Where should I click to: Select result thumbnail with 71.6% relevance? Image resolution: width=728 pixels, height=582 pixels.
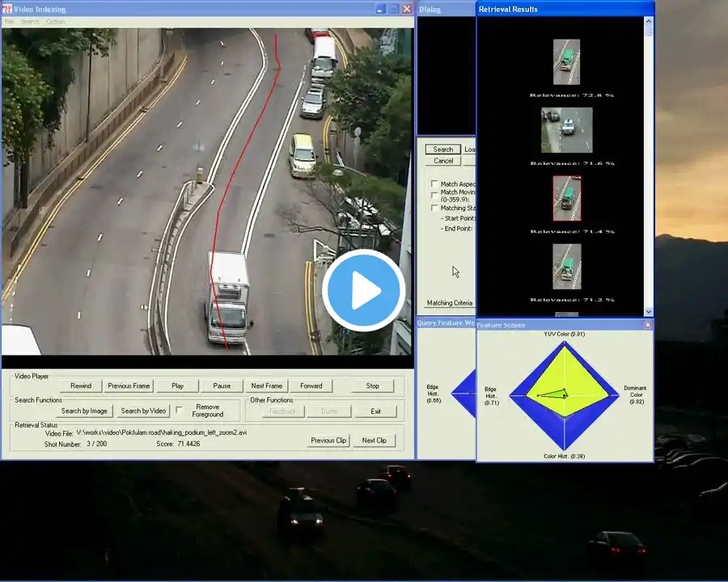coord(567,130)
